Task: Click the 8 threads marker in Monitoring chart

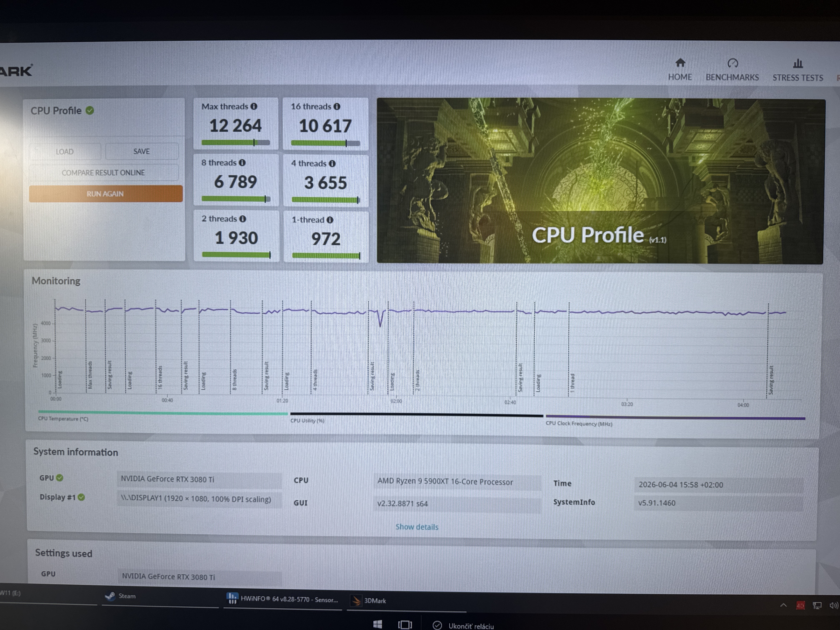Action: [234, 379]
